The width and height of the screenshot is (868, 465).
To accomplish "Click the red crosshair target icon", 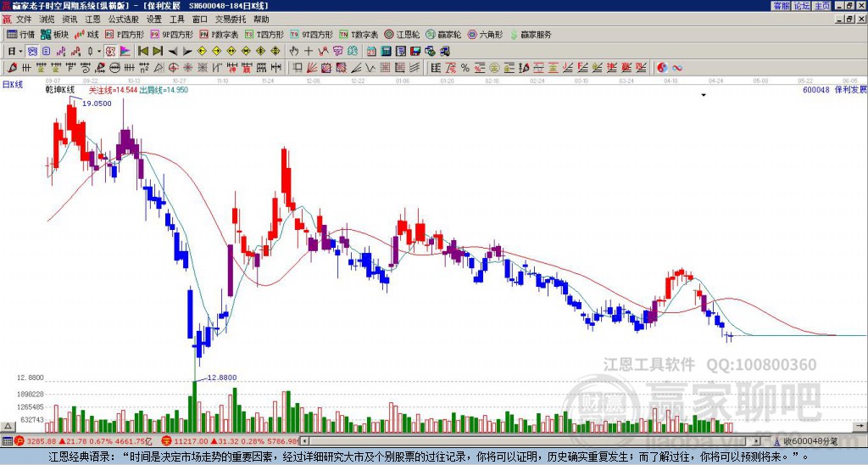I will [173, 68].
